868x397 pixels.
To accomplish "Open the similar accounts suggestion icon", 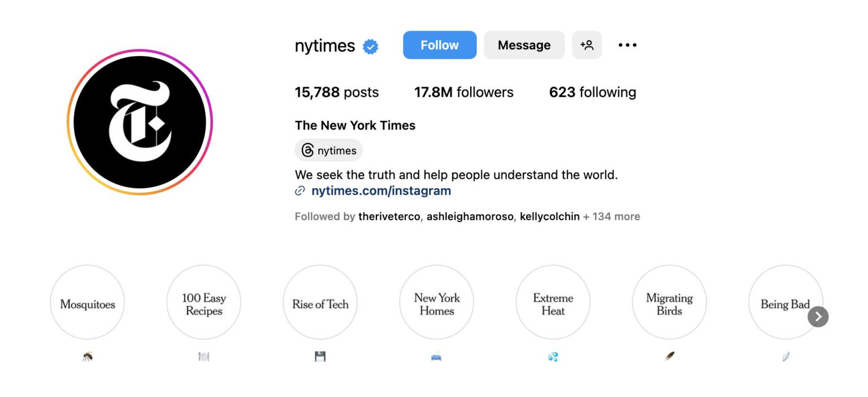I will [x=587, y=45].
